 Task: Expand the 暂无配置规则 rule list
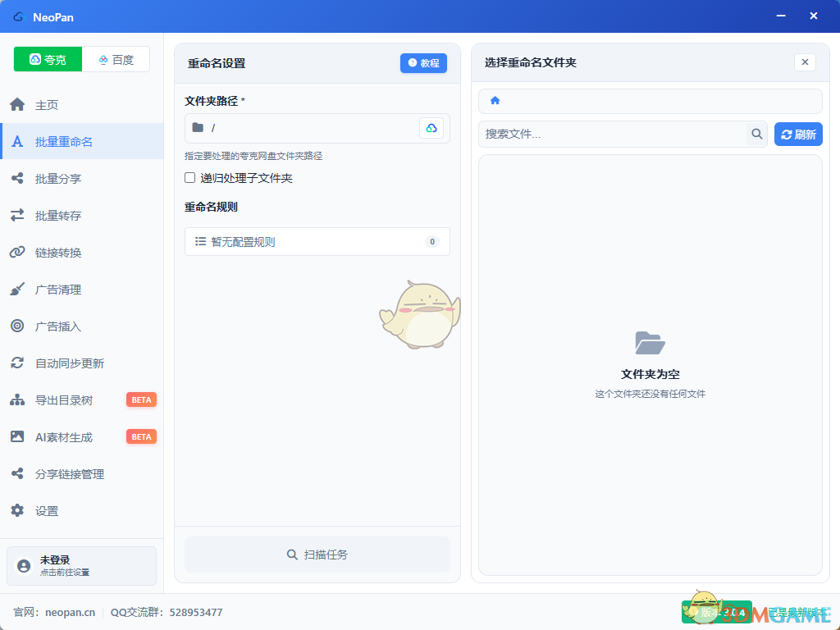[x=317, y=242]
